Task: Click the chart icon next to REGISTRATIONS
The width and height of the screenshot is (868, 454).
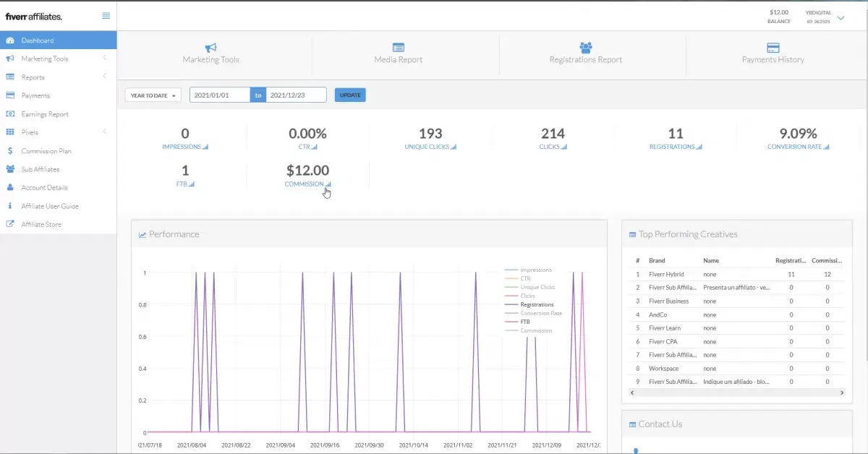Action: (x=699, y=147)
